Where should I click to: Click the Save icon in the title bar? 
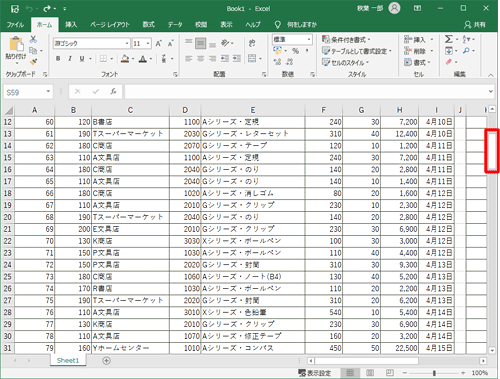click(x=15, y=9)
